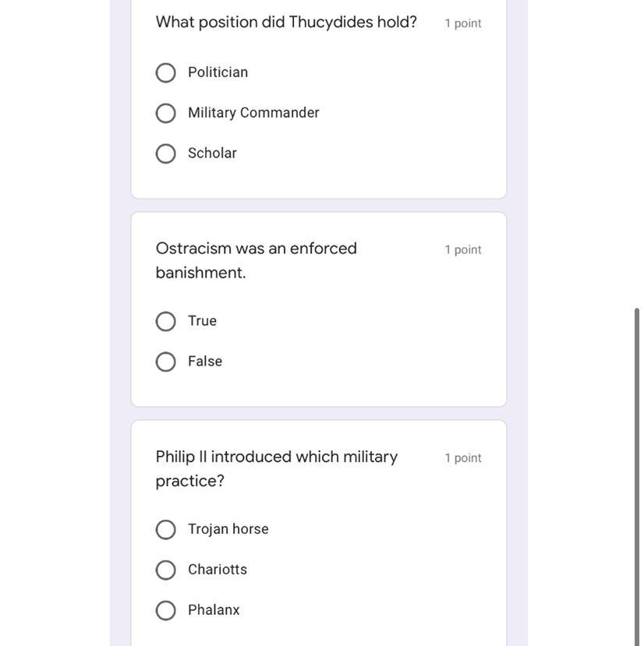The image size is (644, 646).
Task: Click the 'Phalanx' answer text
Action: point(214,611)
